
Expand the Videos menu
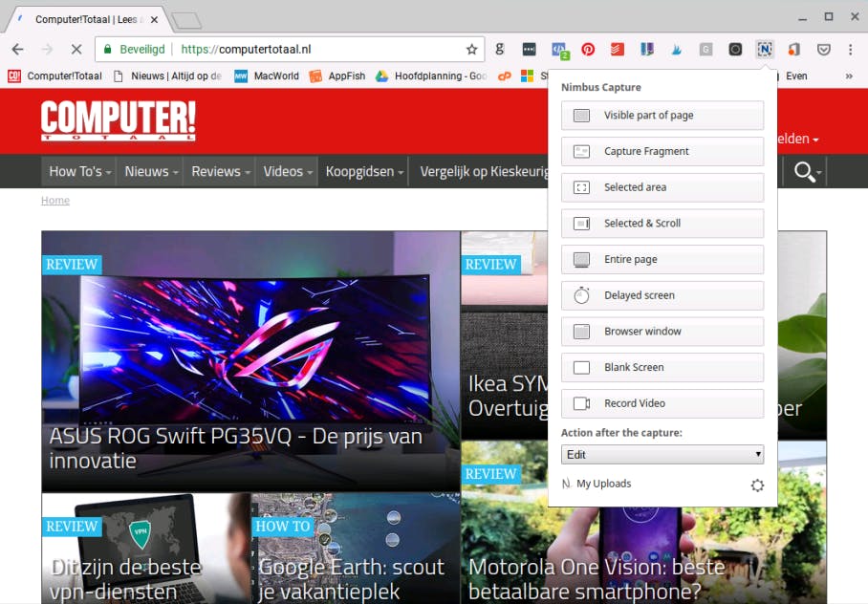(288, 172)
